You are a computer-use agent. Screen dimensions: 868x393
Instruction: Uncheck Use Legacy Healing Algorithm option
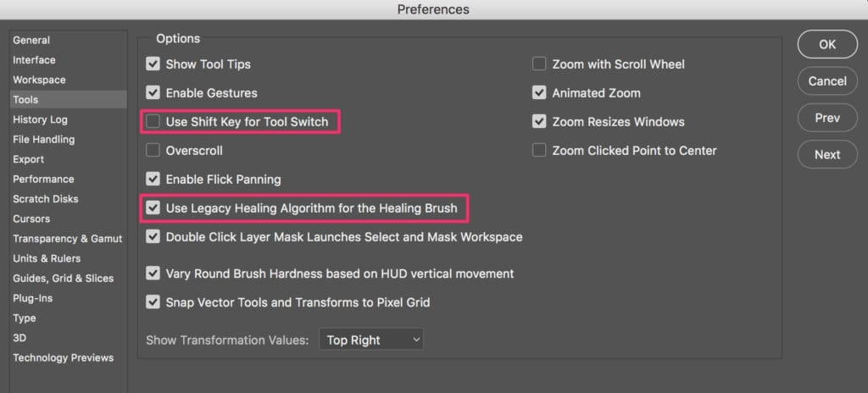(153, 208)
